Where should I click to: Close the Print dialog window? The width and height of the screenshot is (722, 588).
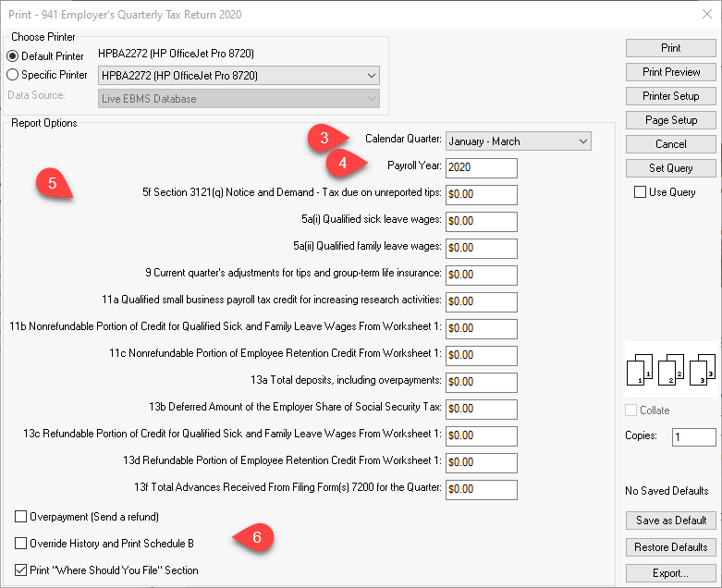click(706, 15)
